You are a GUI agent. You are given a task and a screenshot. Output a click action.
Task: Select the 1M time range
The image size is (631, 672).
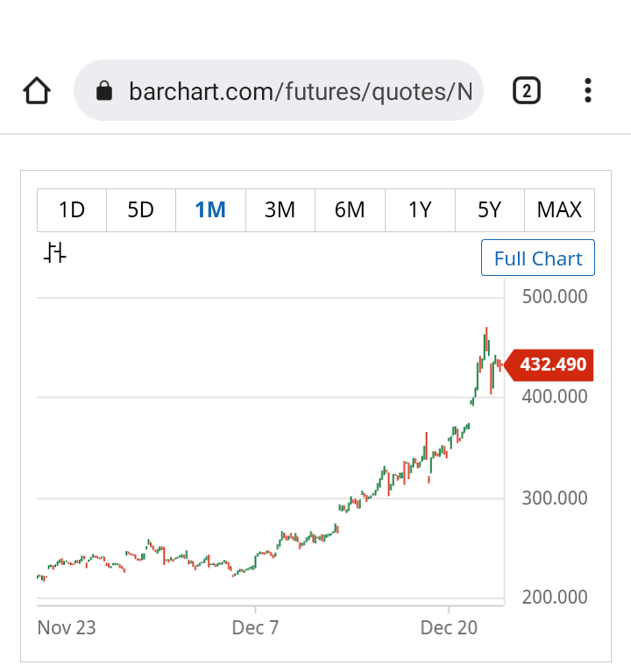pyautogui.click(x=210, y=210)
